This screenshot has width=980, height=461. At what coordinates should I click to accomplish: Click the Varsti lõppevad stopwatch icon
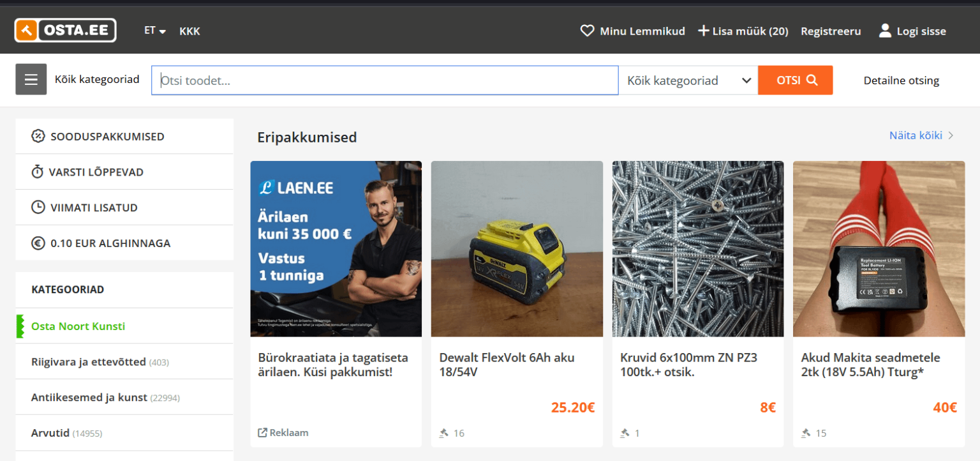point(38,172)
